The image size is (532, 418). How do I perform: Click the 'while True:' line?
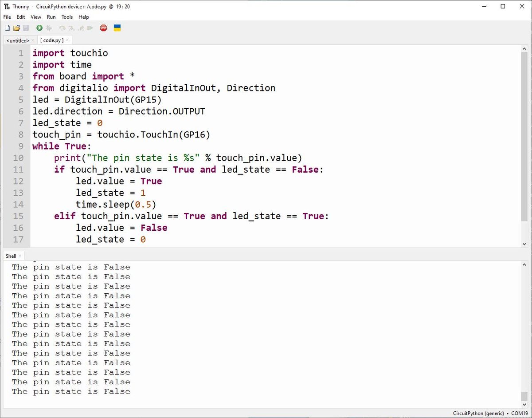coord(62,146)
